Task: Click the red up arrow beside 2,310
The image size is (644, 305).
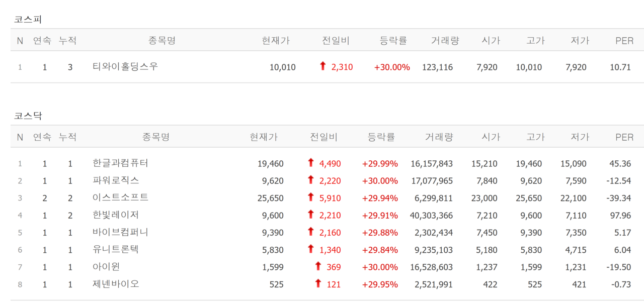Action: [323, 66]
